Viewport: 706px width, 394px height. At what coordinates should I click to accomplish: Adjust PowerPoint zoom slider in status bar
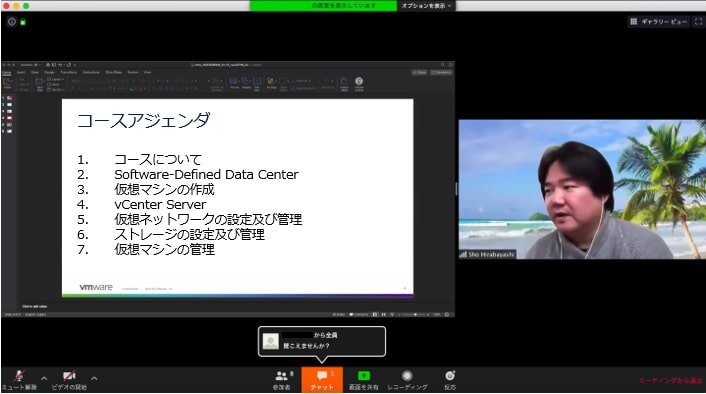tap(414, 314)
